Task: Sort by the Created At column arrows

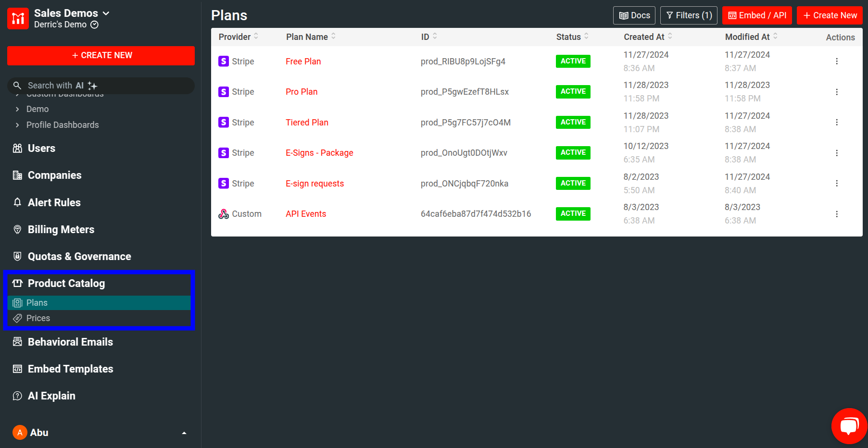Action: [669, 37]
